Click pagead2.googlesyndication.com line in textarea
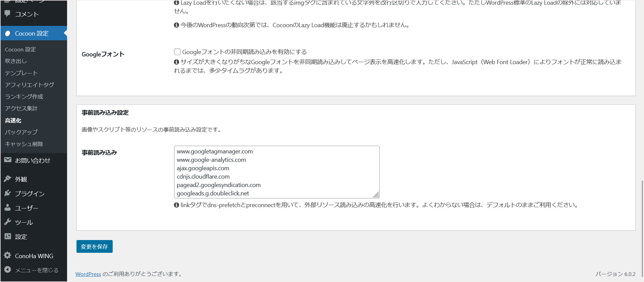 coord(219,185)
